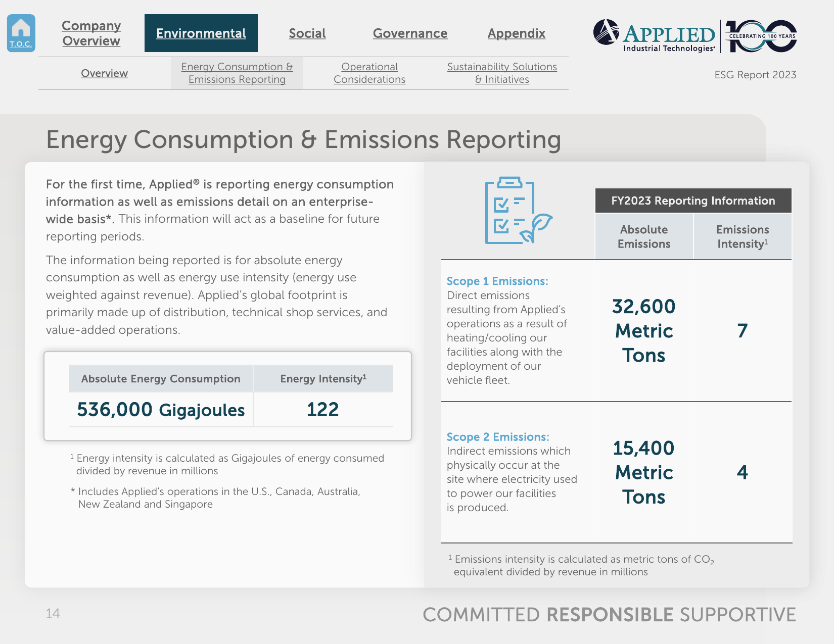
Task: Go to Operational Considerations link
Action: pyautogui.click(x=369, y=73)
